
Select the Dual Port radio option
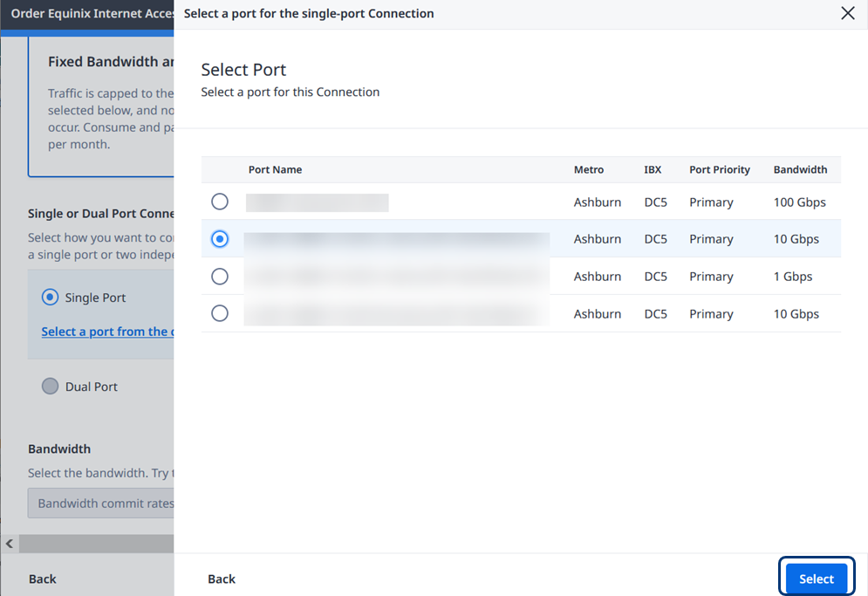click(x=50, y=386)
